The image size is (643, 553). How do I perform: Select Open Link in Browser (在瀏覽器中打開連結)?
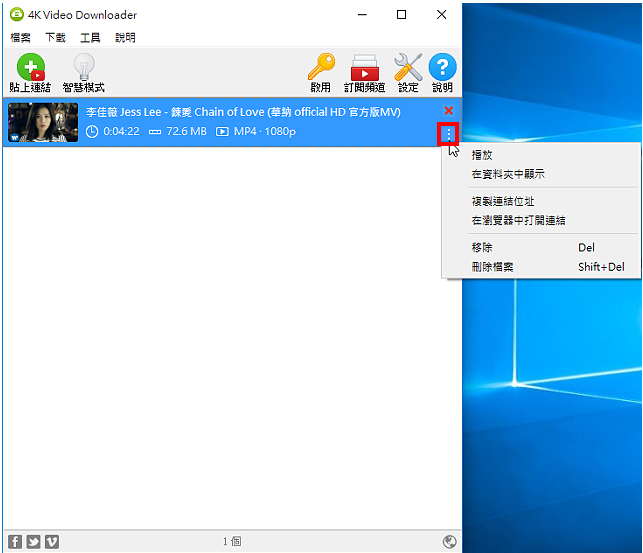pyautogui.click(x=541, y=221)
